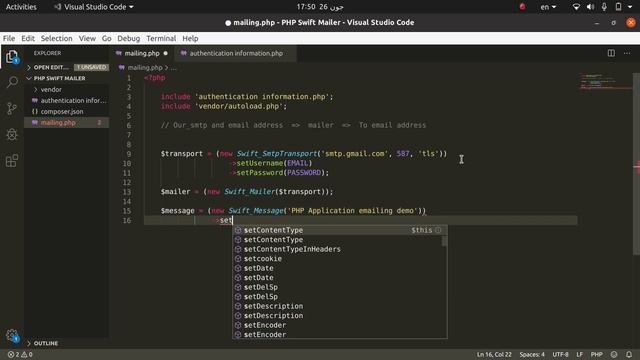Viewport: 640px width, 360px height.
Task: Click the unsaved dot on mailing.php tab
Action: click(x=165, y=53)
